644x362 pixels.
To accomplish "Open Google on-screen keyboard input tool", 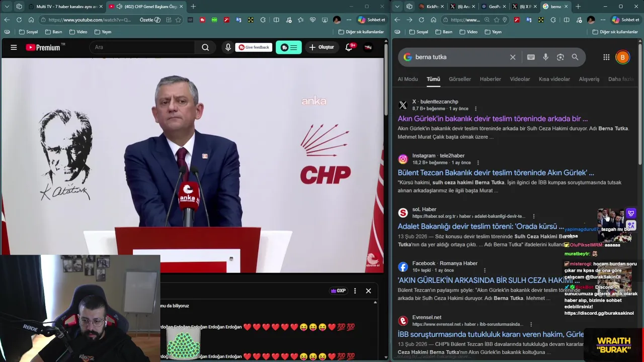I will click(531, 57).
